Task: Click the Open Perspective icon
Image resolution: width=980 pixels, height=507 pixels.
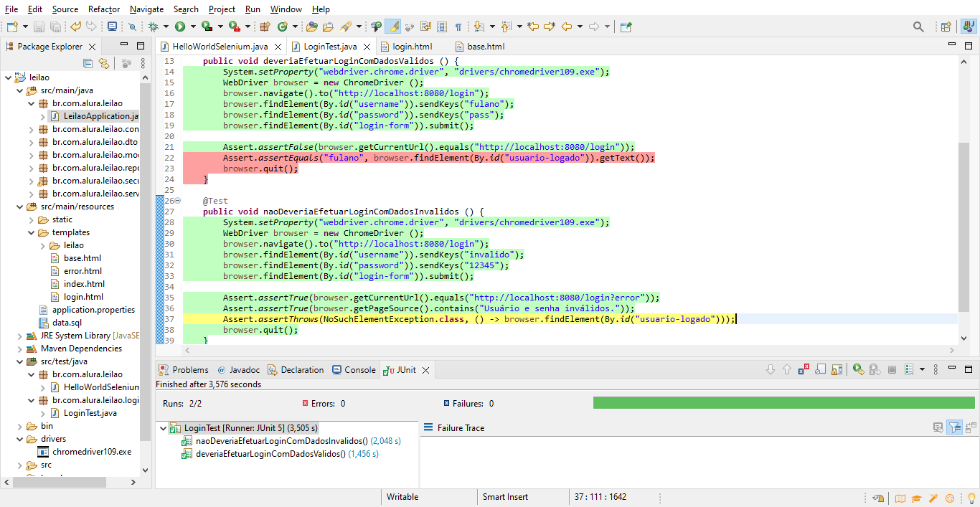Action: click(946, 27)
